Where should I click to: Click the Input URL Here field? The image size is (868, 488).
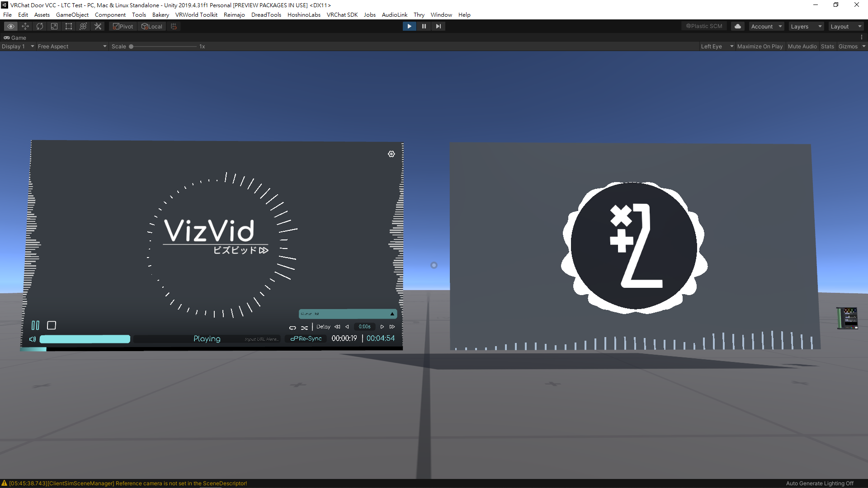(261, 339)
